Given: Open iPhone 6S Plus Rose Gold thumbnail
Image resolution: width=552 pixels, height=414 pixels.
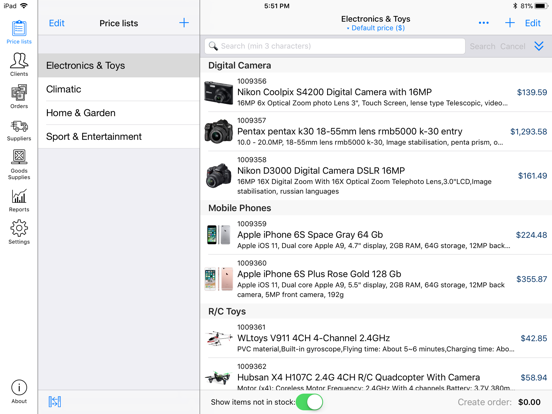Looking at the screenshot, I should point(219,279).
